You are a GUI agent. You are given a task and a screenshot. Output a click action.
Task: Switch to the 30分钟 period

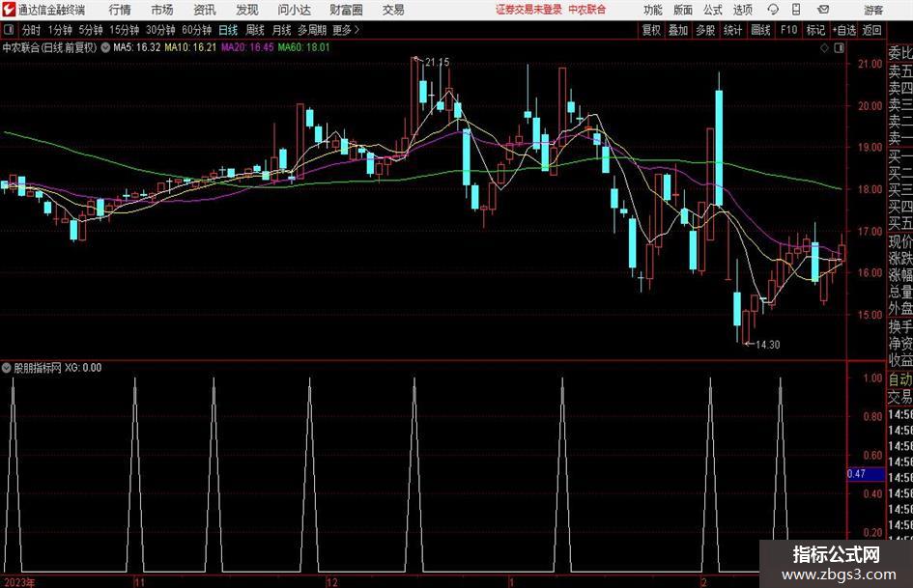(160, 30)
